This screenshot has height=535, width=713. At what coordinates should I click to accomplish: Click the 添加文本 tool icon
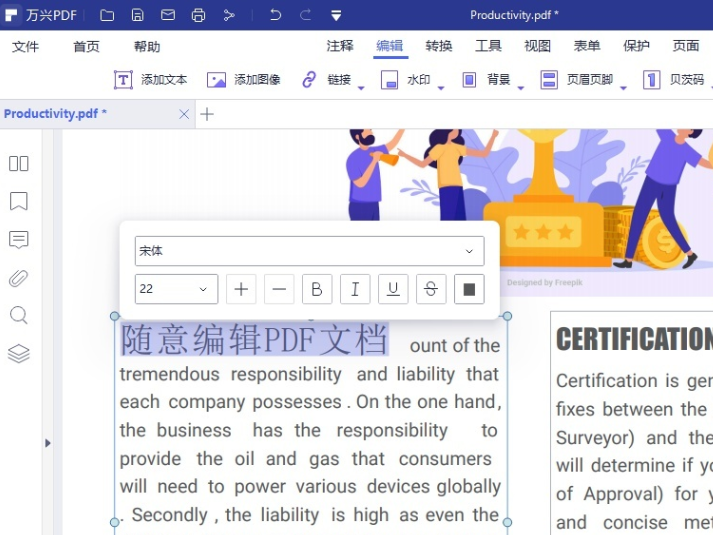123,80
